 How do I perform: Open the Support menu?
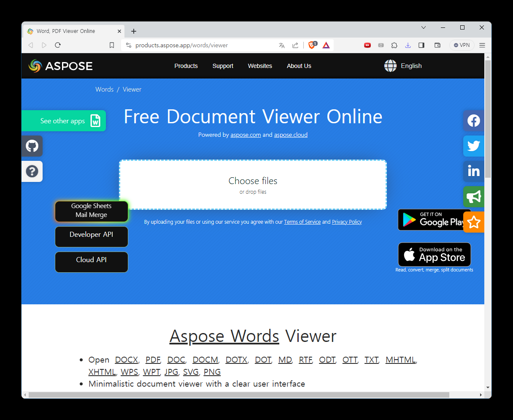(x=223, y=66)
